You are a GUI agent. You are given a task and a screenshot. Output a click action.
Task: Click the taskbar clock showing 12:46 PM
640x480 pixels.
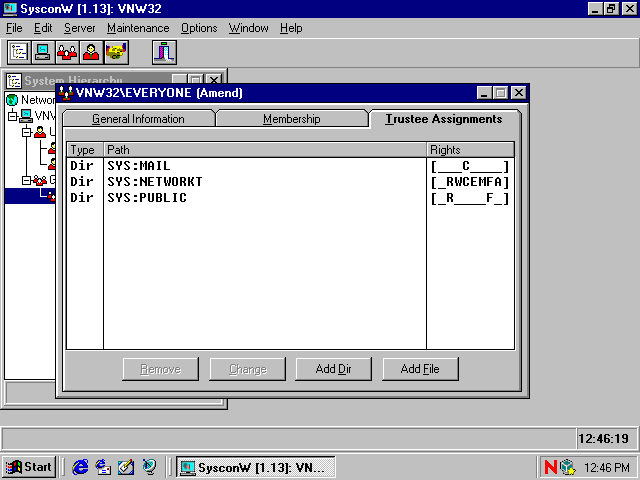(606, 467)
